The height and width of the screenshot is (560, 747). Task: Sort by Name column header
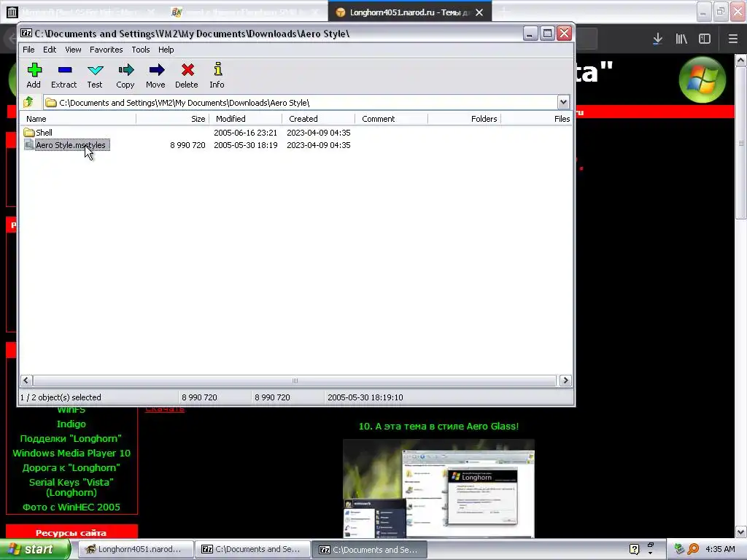coord(78,119)
